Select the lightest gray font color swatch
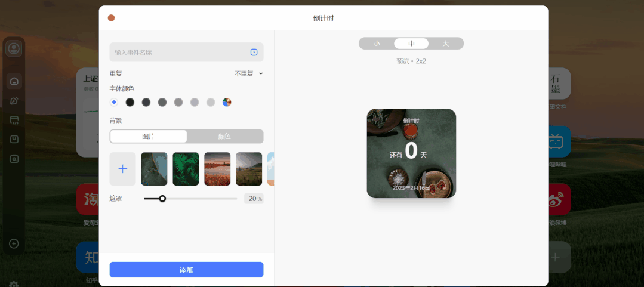 [x=211, y=102]
